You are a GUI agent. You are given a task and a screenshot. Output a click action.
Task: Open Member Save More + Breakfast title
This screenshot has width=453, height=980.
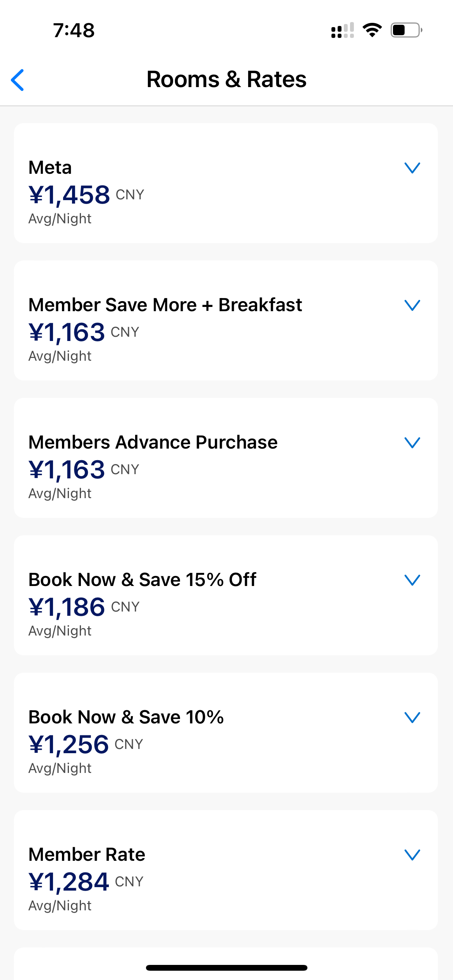tap(165, 305)
